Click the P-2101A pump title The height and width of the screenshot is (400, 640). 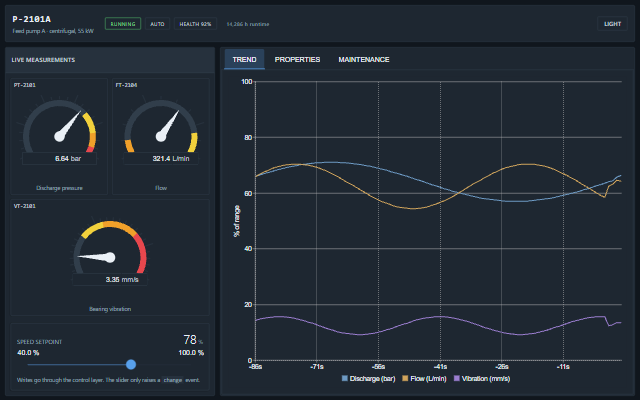[x=31, y=19]
